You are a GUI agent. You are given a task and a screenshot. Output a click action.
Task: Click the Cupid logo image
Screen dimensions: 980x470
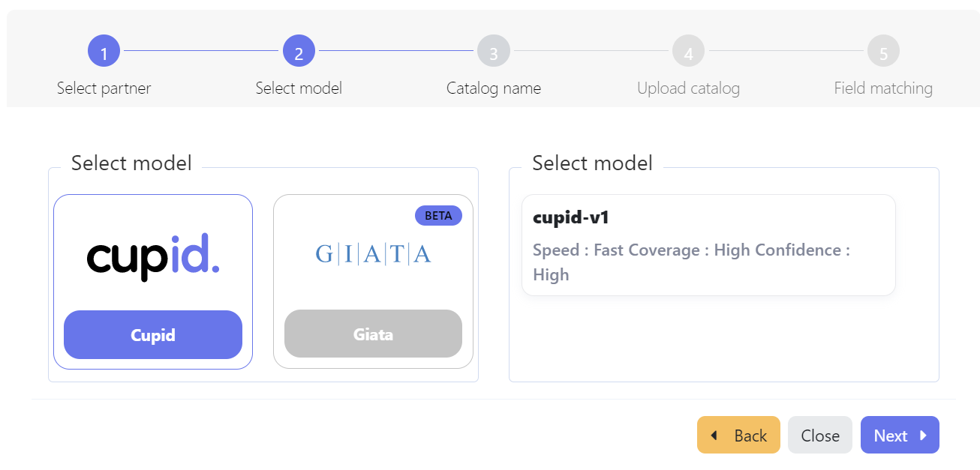pyautogui.click(x=153, y=256)
